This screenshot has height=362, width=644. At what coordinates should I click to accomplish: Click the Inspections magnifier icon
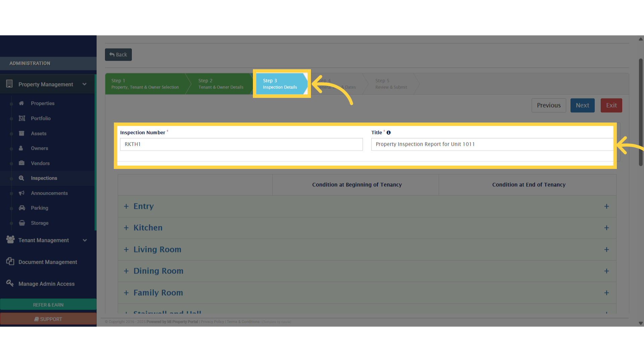(x=21, y=178)
